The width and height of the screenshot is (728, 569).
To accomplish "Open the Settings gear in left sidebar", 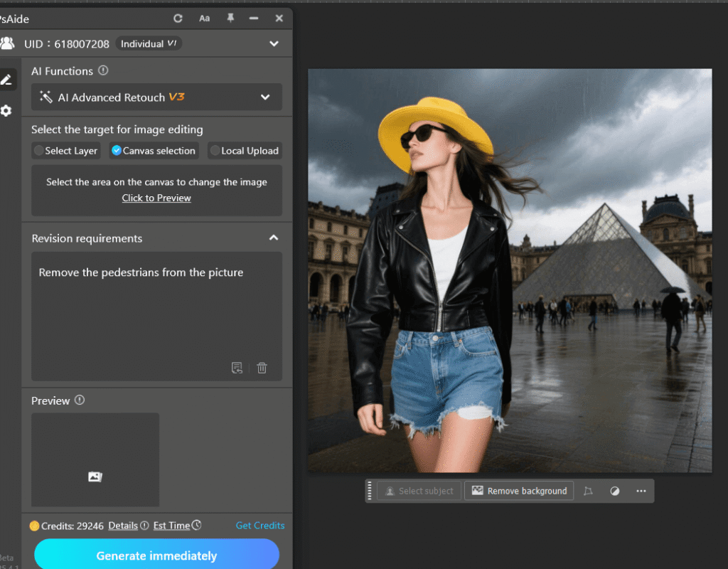I will [8, 110].
